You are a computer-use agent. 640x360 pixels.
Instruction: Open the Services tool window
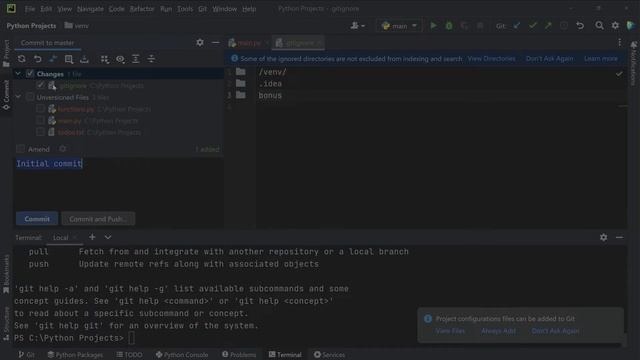coord(329,355)
